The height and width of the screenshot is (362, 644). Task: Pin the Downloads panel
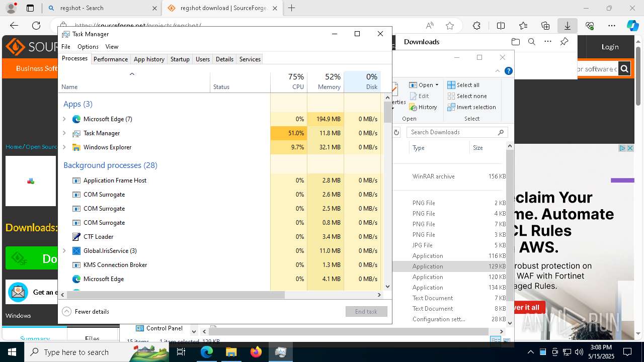click(x=565, y=42)
